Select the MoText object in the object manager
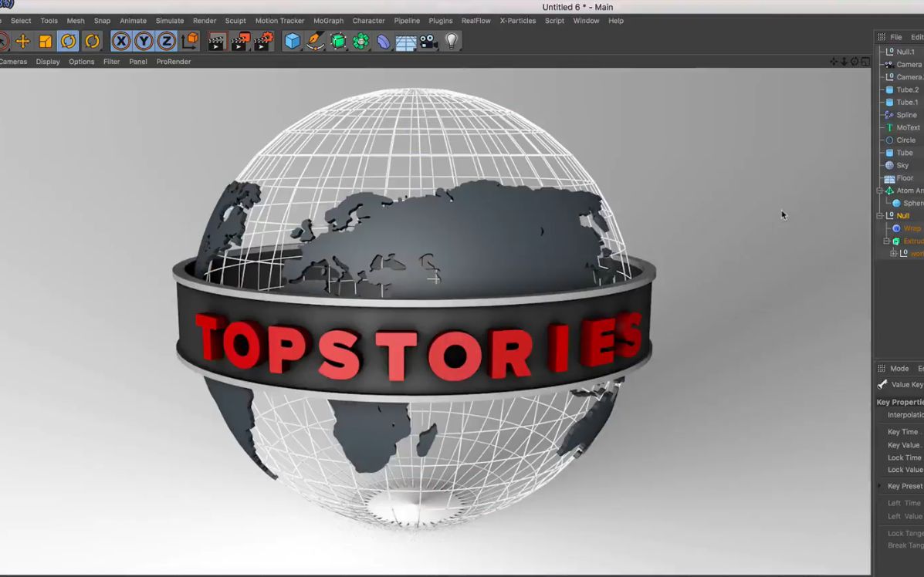The image size is (924, 577). tap(909, 127)
